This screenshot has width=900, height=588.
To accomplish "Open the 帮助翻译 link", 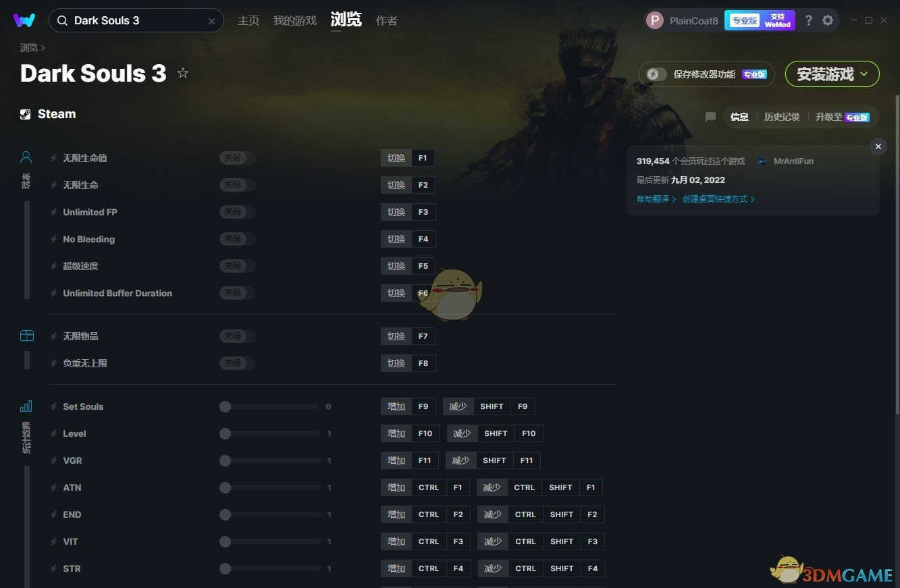I will [x=656, y=199].
